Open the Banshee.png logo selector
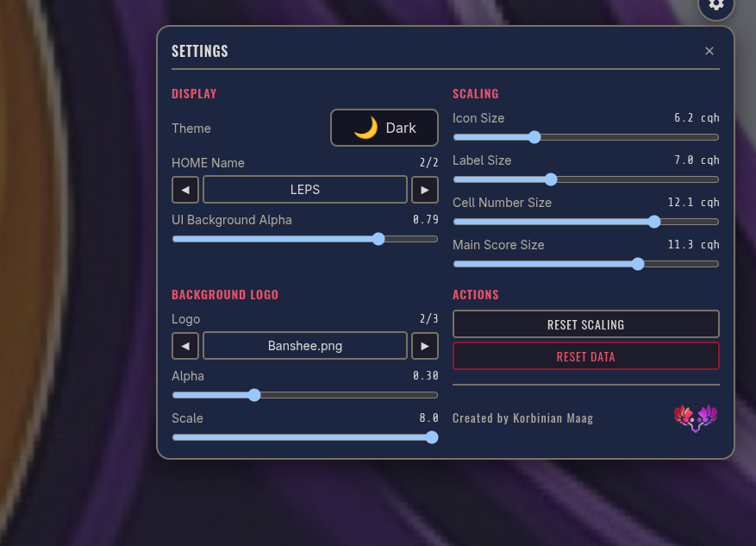 pos(304,345)
